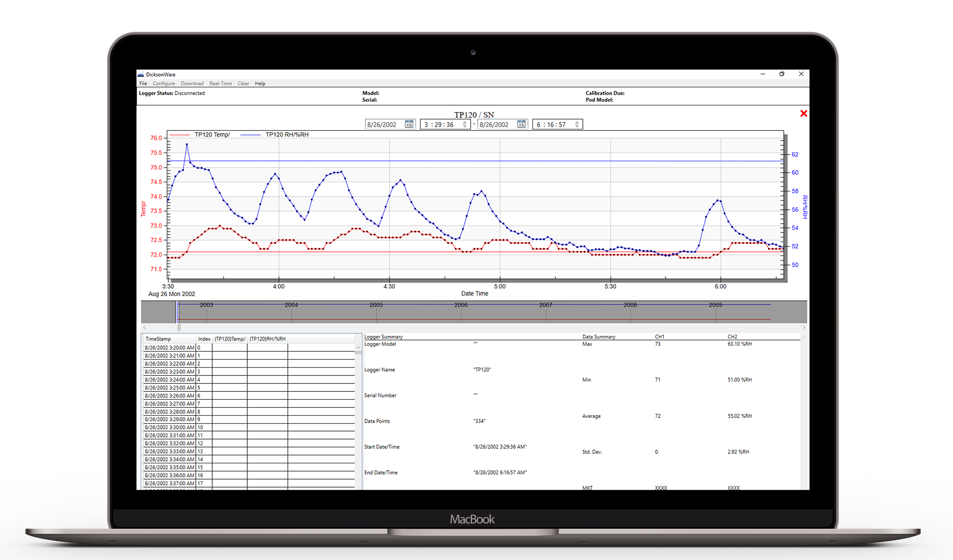Click the Real-Time menu item
The width and height of the screenshot is (953, 560).
point(221,84)
